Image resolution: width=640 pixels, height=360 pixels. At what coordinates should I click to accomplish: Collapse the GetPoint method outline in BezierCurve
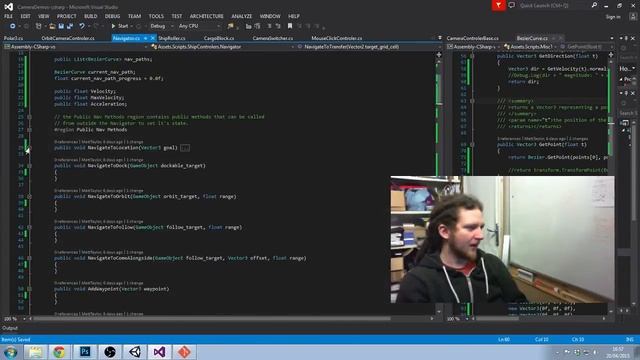(472, 144)
